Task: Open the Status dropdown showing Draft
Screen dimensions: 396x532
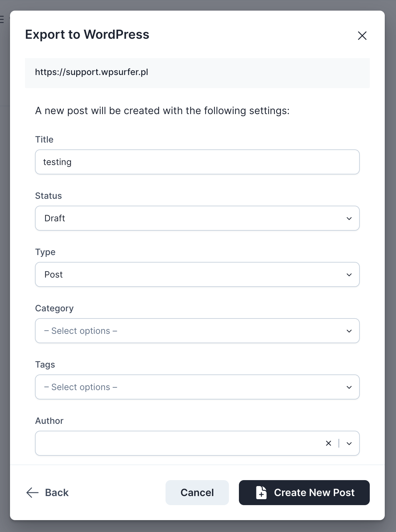Action: pyautogui.click(x=187, y=218)
